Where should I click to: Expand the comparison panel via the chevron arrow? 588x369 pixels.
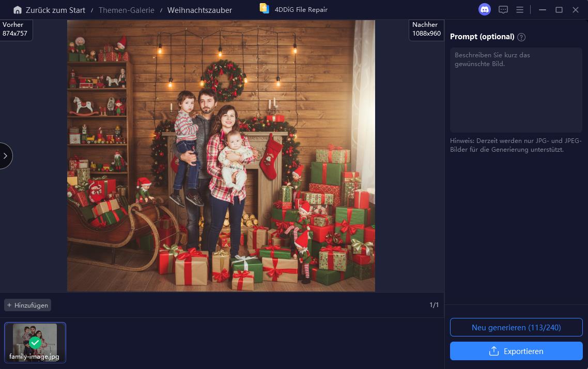point(5,156)
